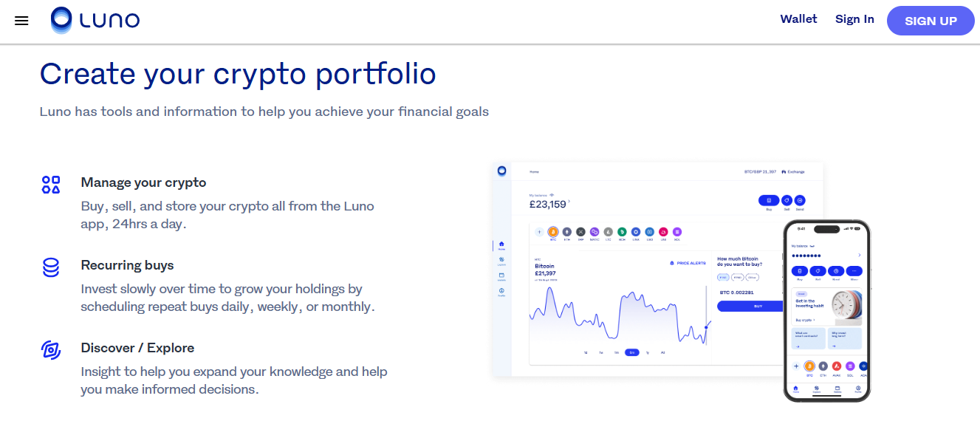This screenshot has width=980, height=438.
Task: Select MATIC coin in dashboard coin row
Action: [594, 232]
